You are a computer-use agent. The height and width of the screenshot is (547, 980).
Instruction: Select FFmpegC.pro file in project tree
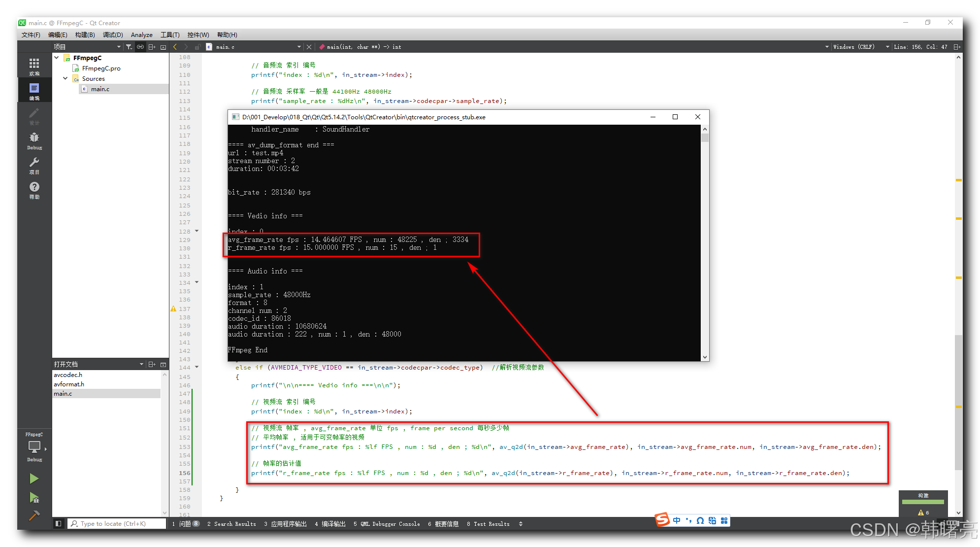101,68
